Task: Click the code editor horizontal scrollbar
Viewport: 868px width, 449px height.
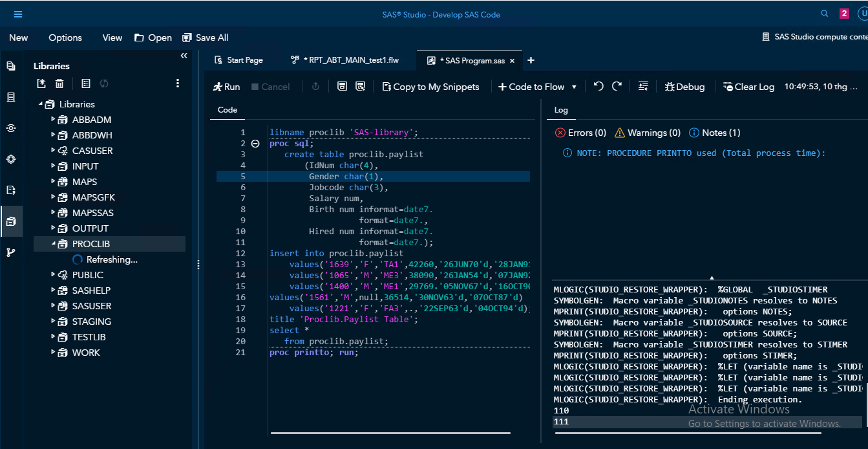Action: pyautogui.click(x=390, y=433)
